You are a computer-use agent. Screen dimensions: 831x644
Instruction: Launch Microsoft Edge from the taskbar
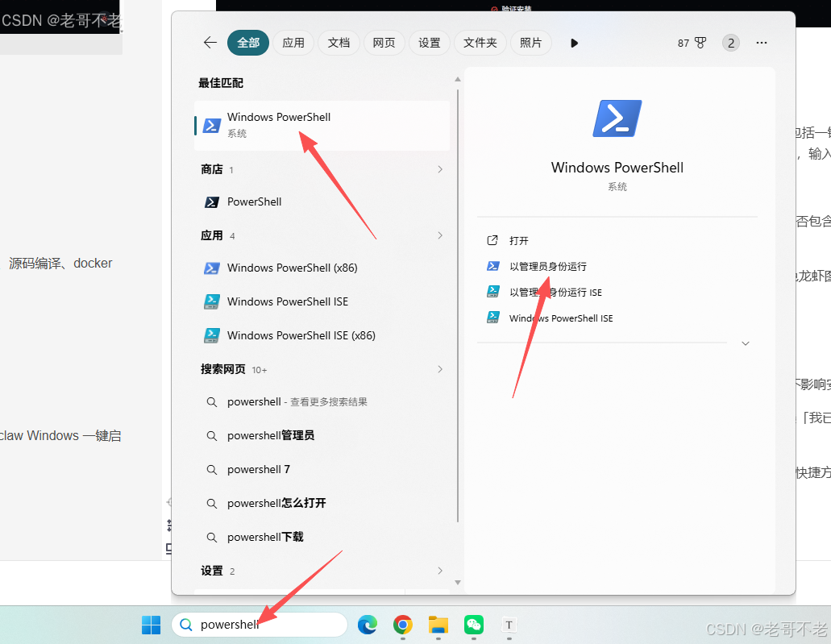pos(368,625)
